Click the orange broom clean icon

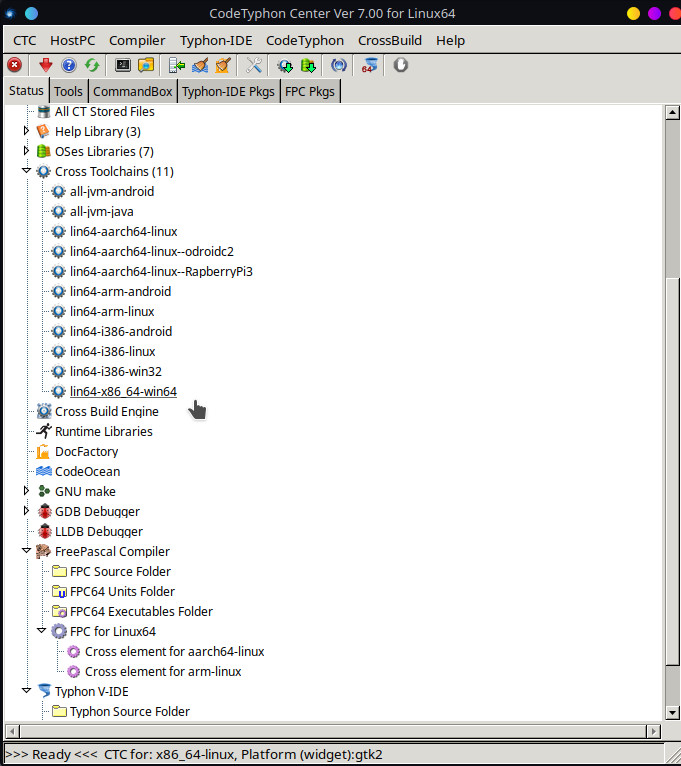pyautogui.click(x=223, y=65)
